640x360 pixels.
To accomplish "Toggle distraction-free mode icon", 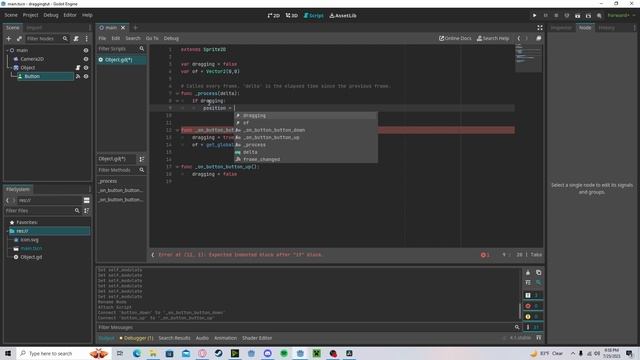I will click(x=540, y=28).
